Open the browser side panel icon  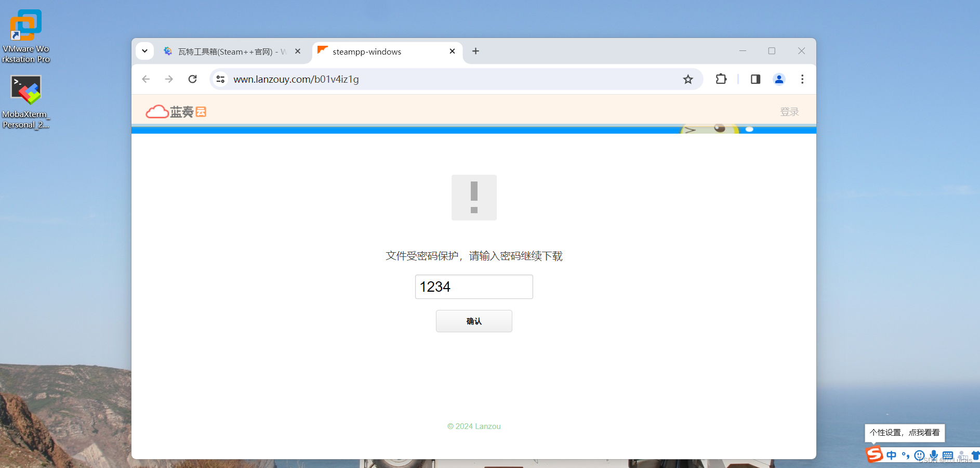[754, 79]
